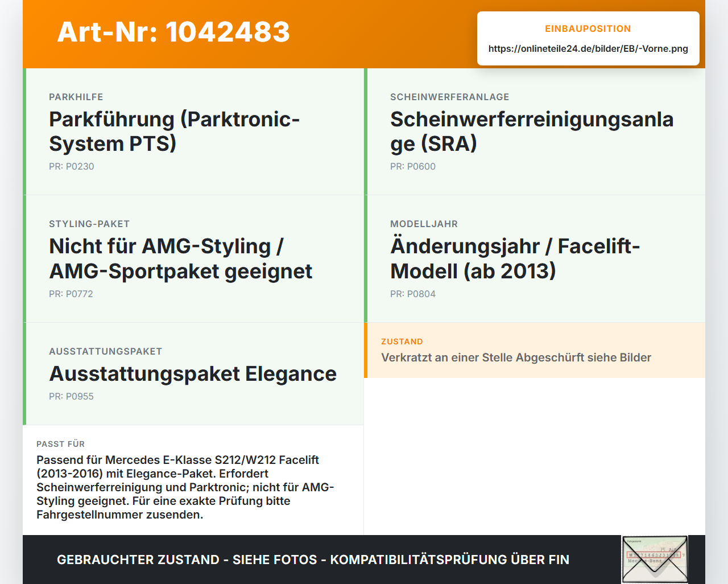Image resolution: width=728 pixels, height=584 pixels.
Task: Click the MODELLJAHR category label
Action: [424, 224]
